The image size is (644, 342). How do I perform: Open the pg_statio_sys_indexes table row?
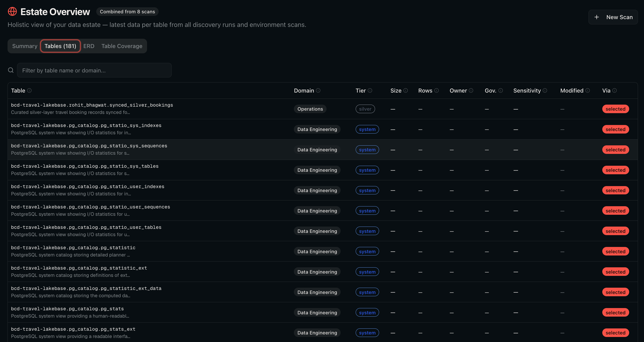[x=323, y=129]
